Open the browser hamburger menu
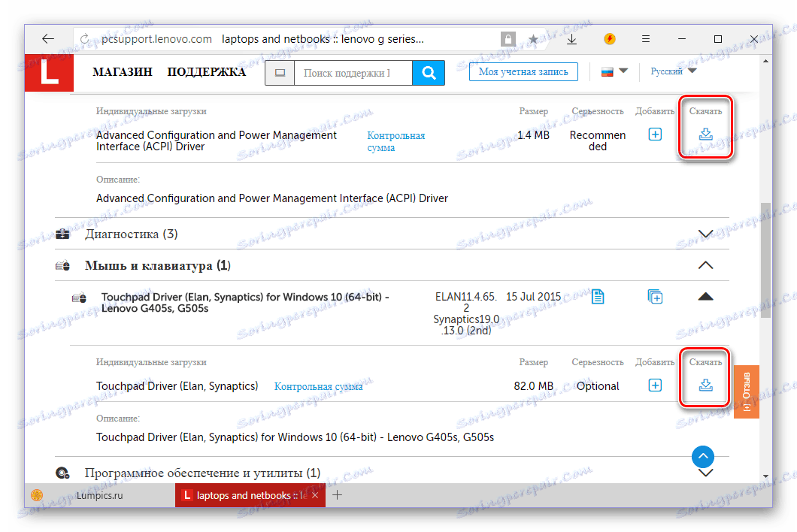The height and width of the screenshot is (532, 797). pos(646,39)
